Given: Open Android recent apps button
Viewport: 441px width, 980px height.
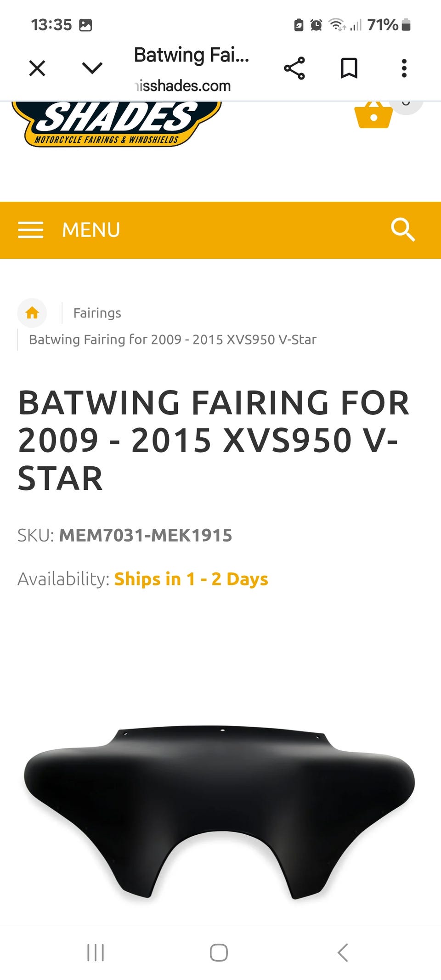Looking at the screenshot, I should point(96,952).
